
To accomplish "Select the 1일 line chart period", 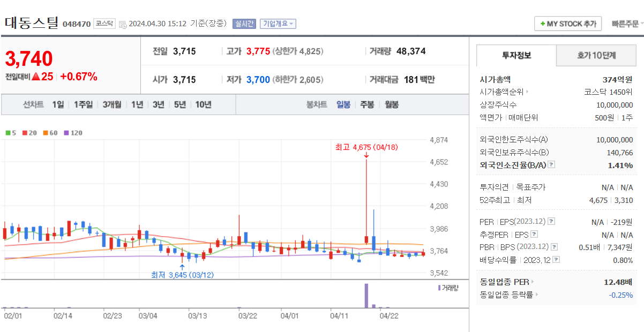I will (x=58, y=104).
